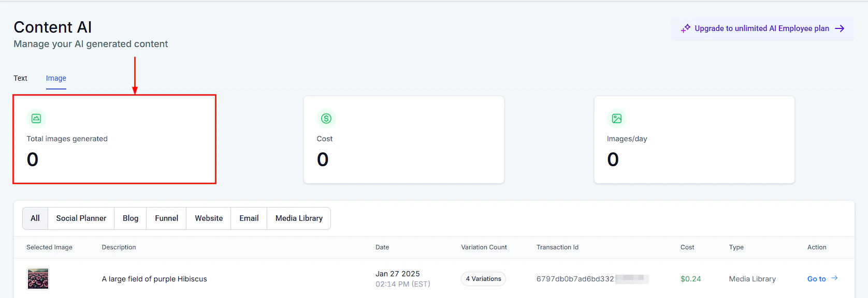Viewport: 868px width, 298px height.
Task: Click the Description column header
Action: tap(119, 247)
